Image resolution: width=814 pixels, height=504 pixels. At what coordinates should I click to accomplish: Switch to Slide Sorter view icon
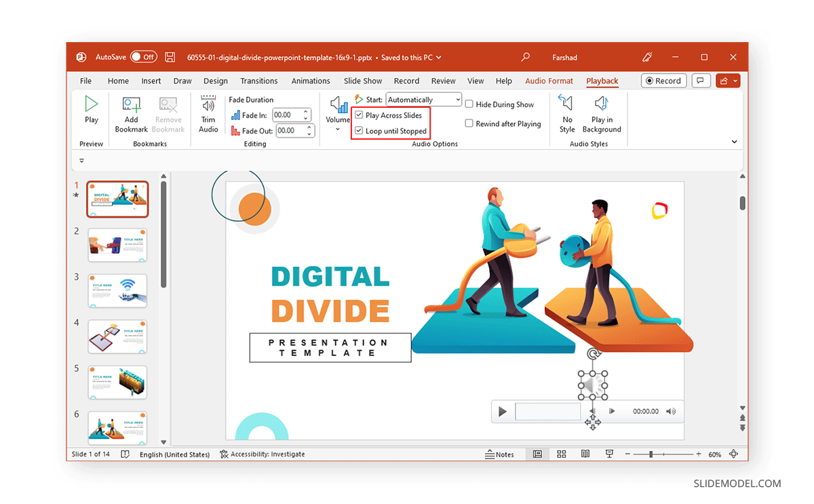561,454
